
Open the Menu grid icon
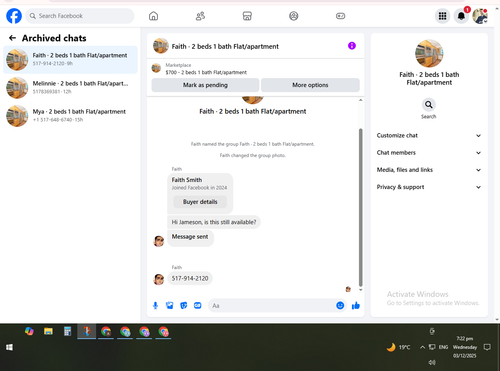(442, 16)
